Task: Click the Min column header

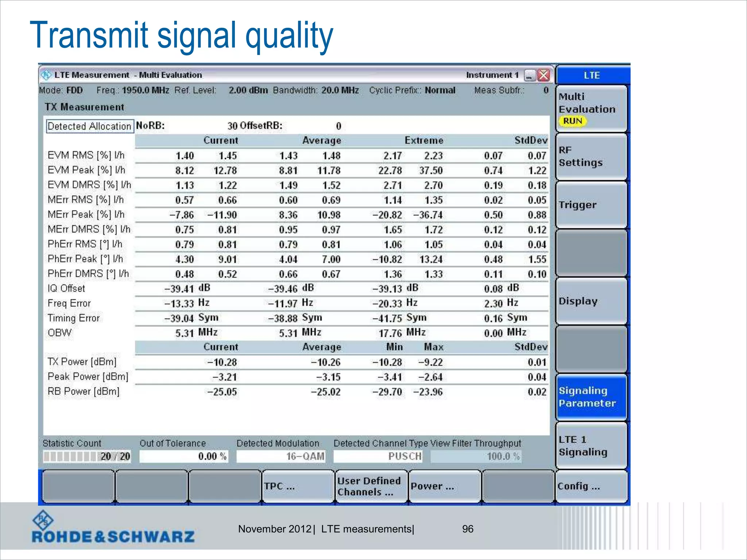Action: pos(395,347)
